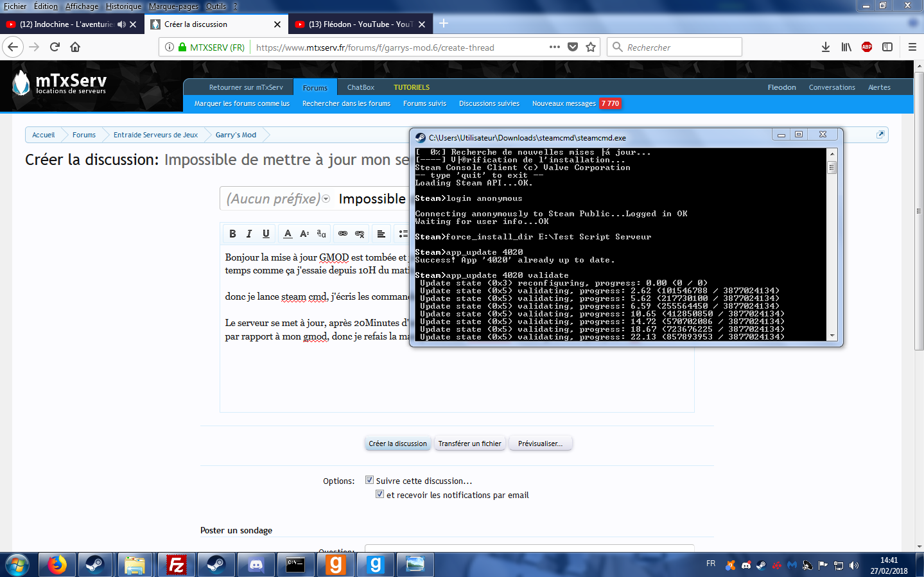Insert a bulleted list
The height and width of the screenshot is (577, 924).
pyautogui.click(x=403, y=234)
